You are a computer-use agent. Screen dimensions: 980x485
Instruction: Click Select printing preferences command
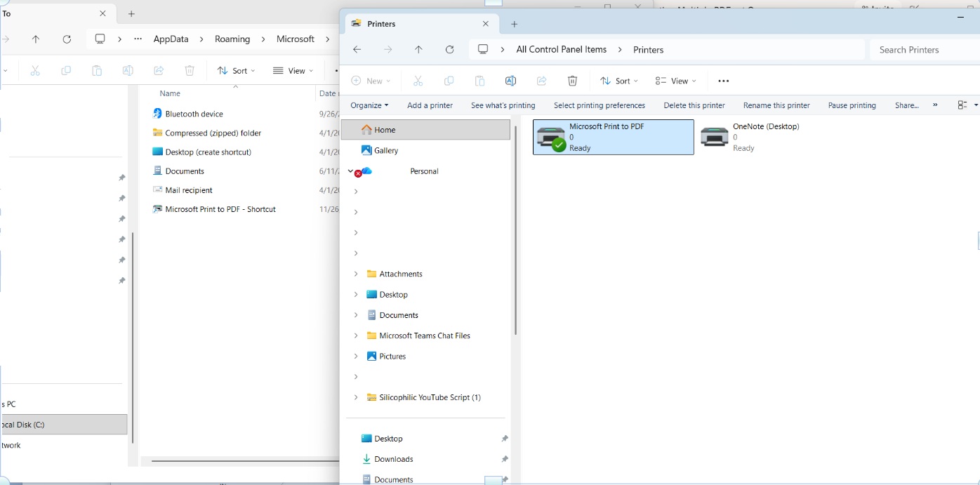(599, 105)
